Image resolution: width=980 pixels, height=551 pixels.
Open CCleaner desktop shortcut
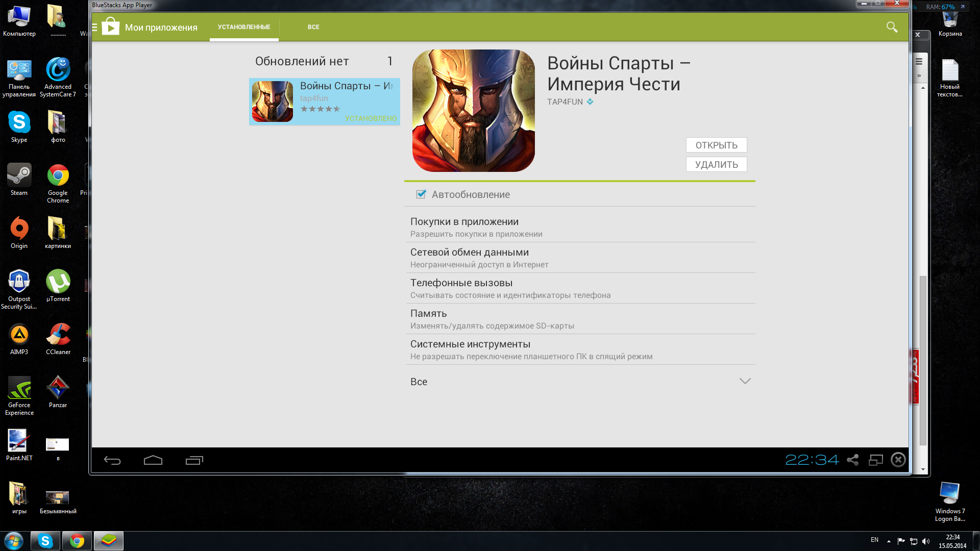(58, 339)
